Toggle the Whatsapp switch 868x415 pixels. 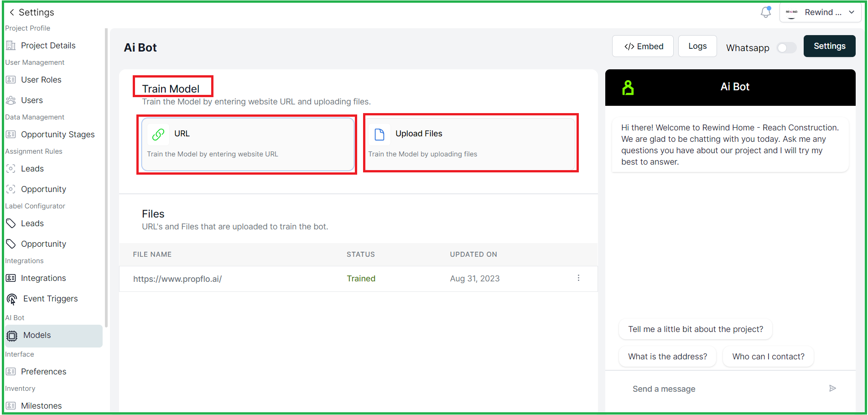pos(787,48)
